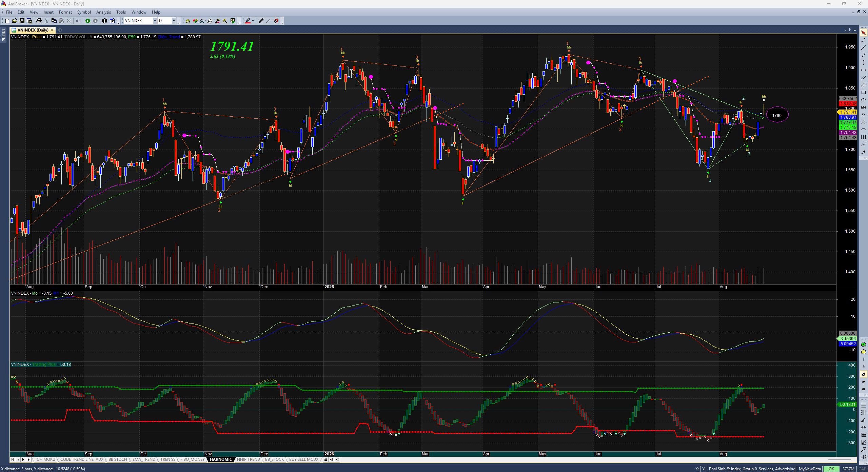Toggle the dotted line style button

pyautogui.click(x=268, y=21)
